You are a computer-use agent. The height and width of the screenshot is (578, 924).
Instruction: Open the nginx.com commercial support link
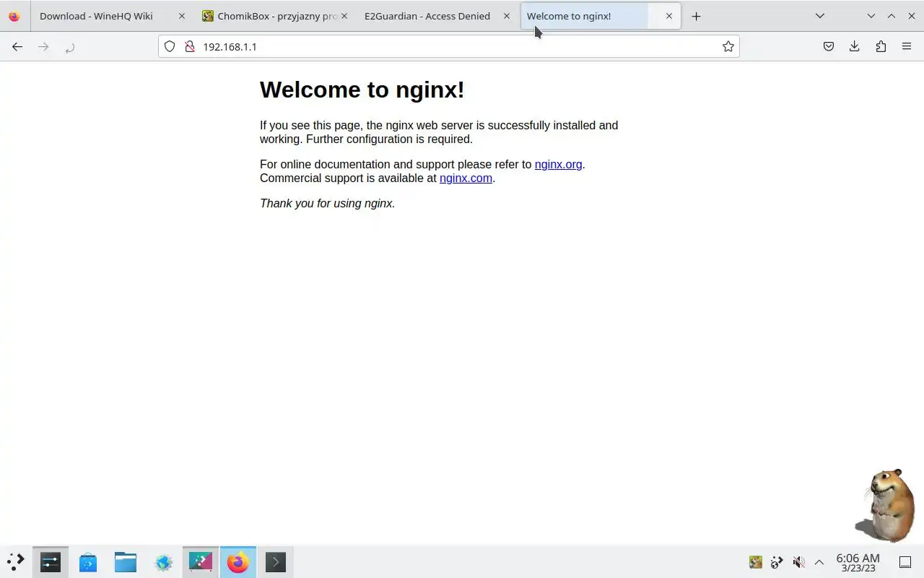click(466, 178)
